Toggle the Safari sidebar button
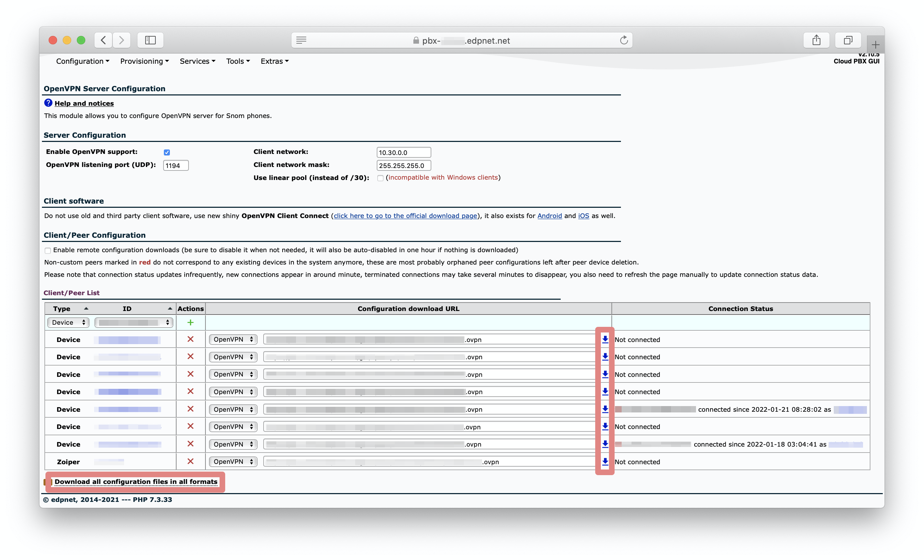The height and width of the screenshot is (560, 924). [150, 40]
